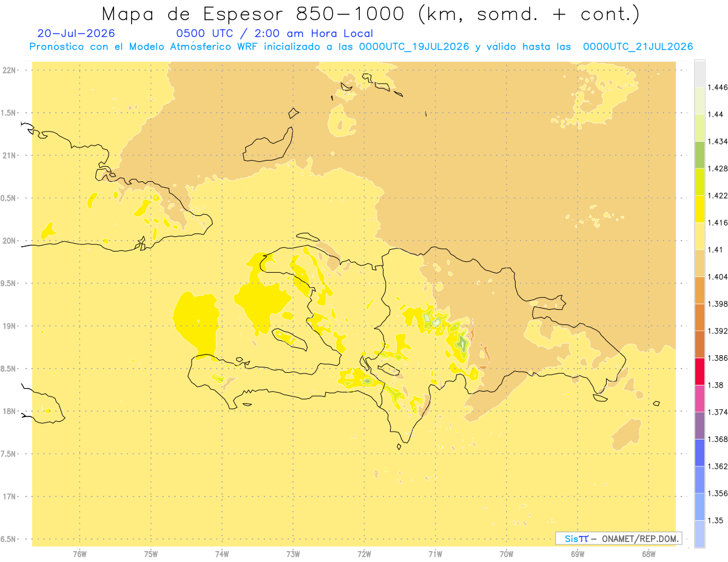Select the dark orange swatch between 1.386 and 1.392
728x562 pixels.
699,344
